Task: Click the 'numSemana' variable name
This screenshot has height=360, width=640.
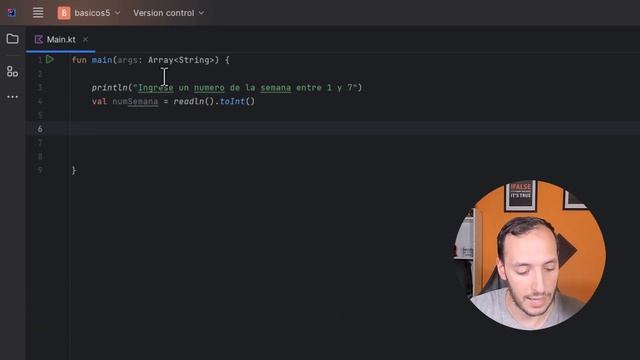Action: [135, 101]
